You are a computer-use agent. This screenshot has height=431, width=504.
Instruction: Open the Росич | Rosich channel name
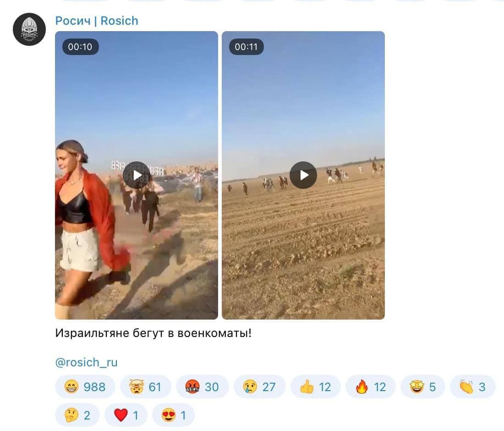(97, 21)
